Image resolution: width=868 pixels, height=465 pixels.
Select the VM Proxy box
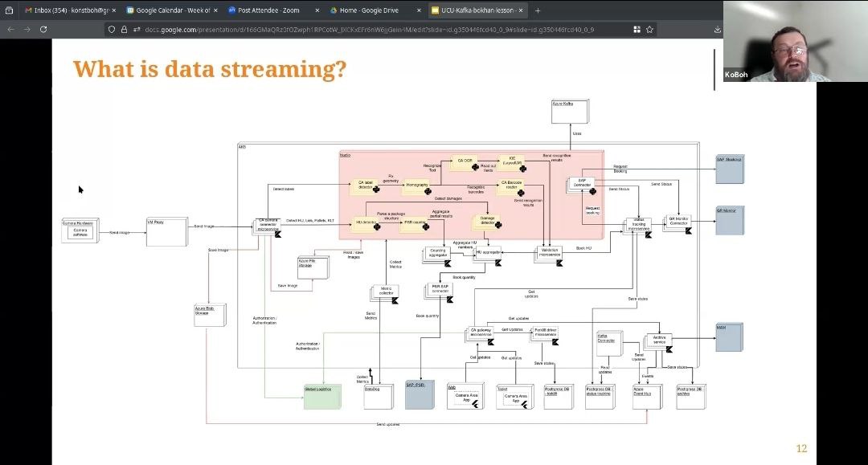tap(167, 231)
